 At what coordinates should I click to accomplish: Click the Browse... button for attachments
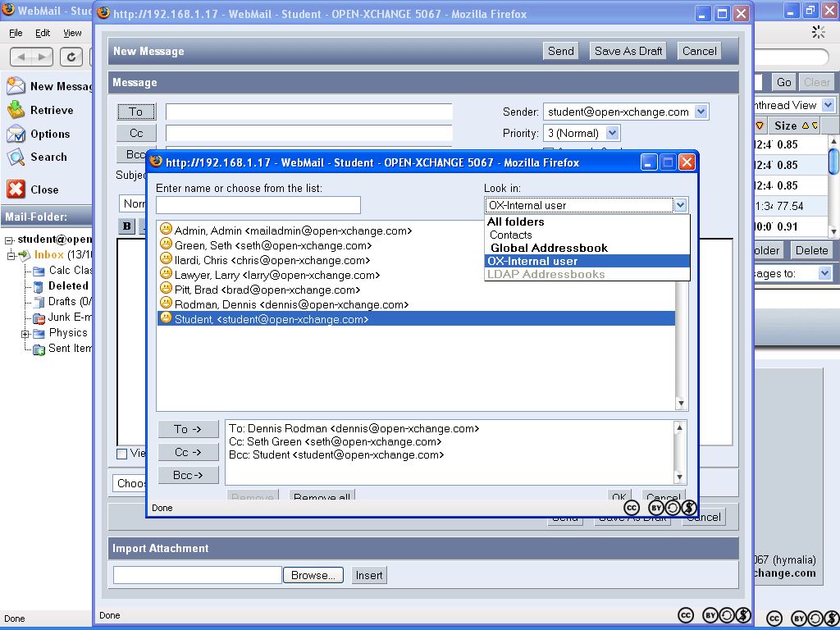pyautogui.click(x=313, y=575)
